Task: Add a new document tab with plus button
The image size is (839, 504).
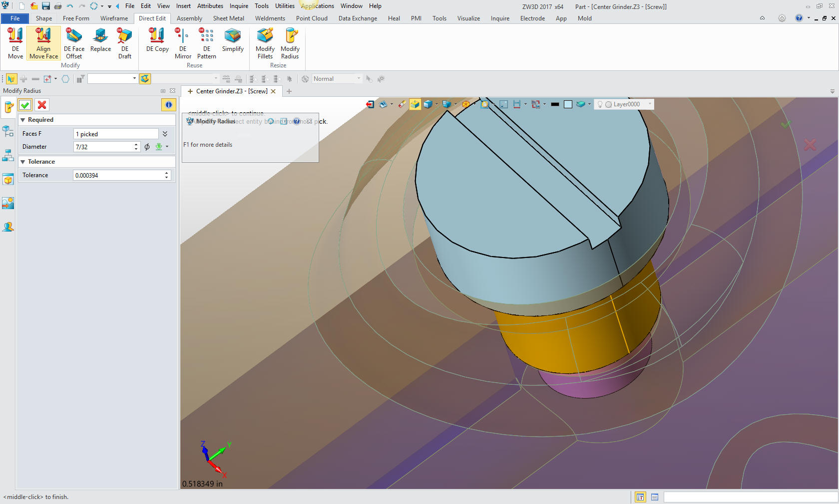Action: 289,91
